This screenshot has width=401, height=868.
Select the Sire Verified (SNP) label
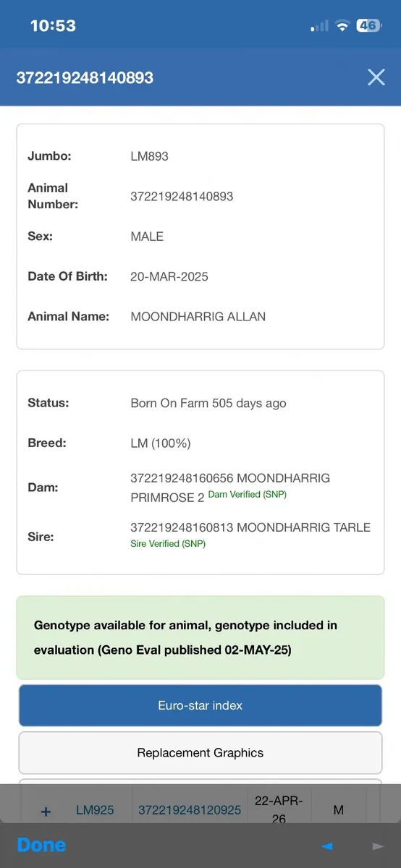(x=168, y=543)
